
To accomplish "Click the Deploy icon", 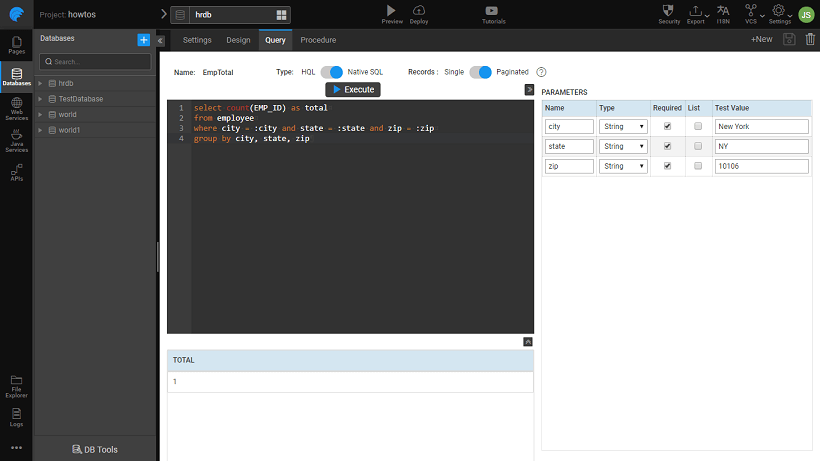I will point(419,14).
